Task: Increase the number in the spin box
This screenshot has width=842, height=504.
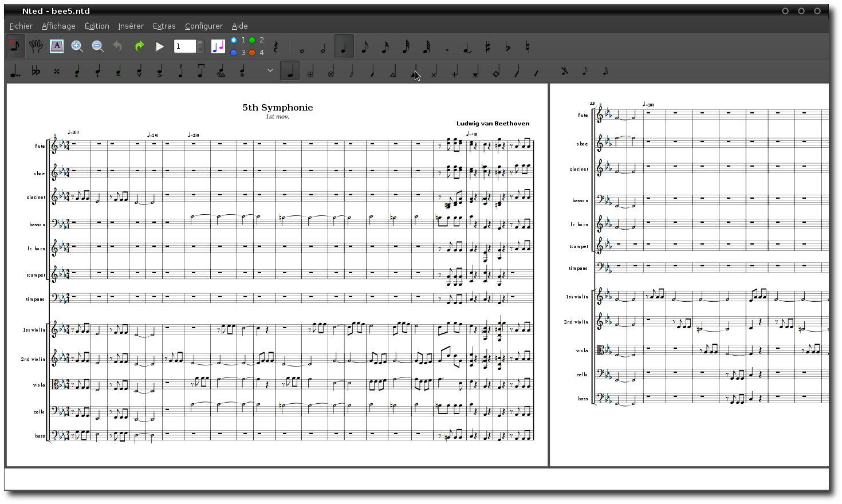Action: [x=200, y=43]
